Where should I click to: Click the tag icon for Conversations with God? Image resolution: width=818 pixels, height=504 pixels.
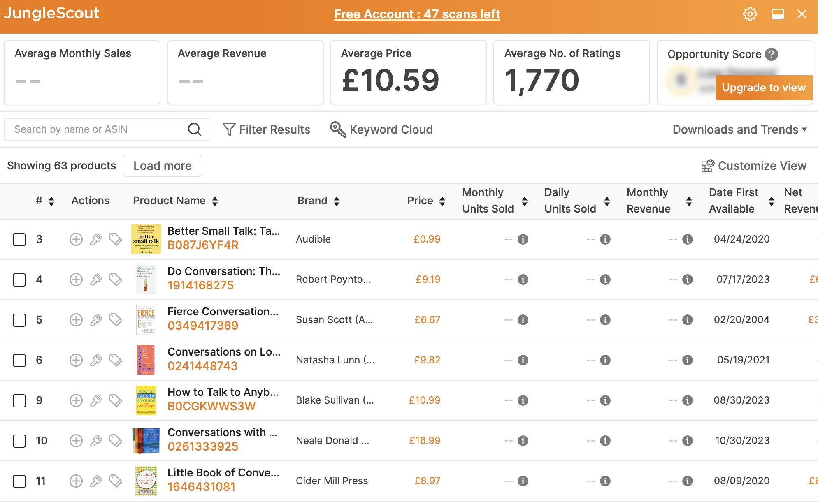click(x=116, y=441)
